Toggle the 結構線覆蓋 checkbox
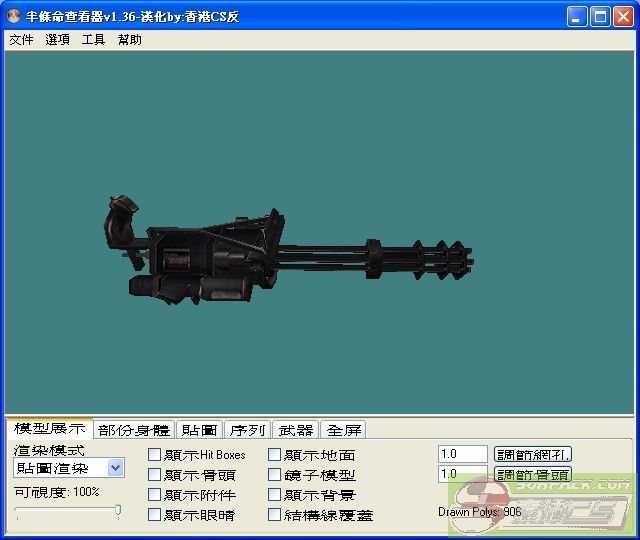Screen dimensions: 640x540 coord(275,515)
